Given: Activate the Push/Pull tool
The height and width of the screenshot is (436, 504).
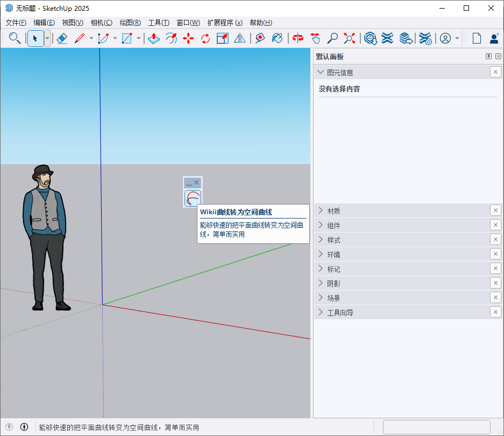Looking at the screenshot, I should pos(153,38).
